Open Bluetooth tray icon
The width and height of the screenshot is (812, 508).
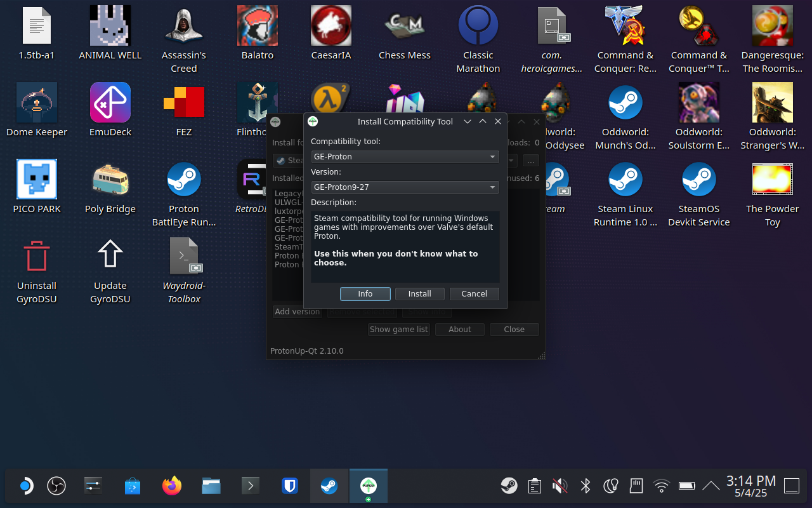[x=585, y=486]
